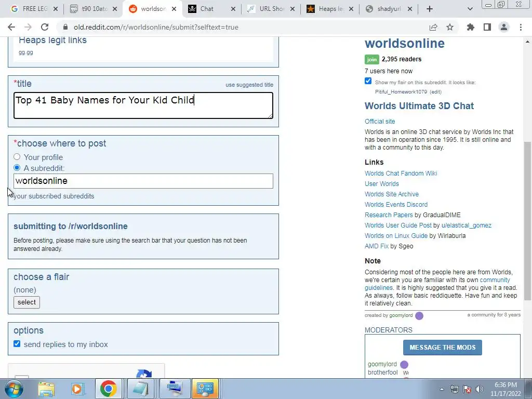
Task: Open the community guidelines link
Action: [495, 280]
